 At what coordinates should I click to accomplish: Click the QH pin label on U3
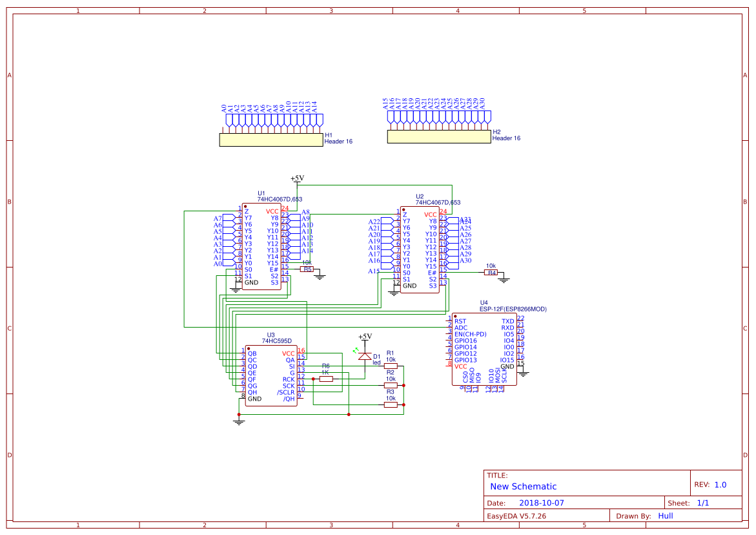252,392
